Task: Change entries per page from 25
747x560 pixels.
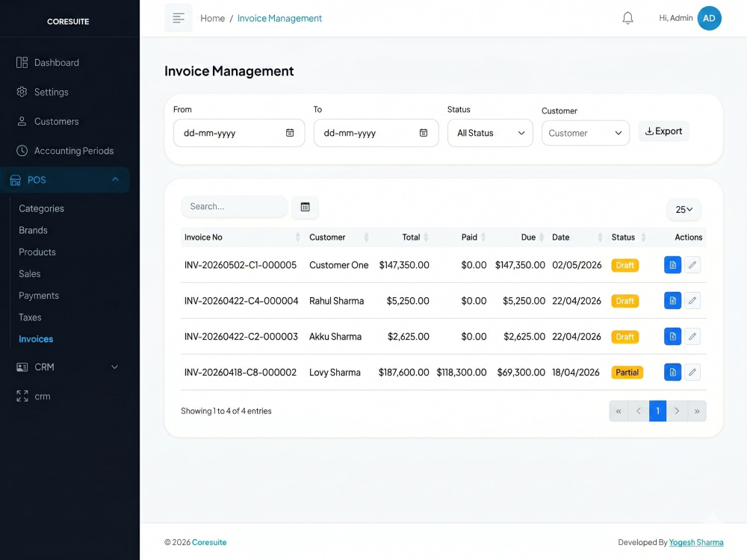Action: click(x=684, y=210)
